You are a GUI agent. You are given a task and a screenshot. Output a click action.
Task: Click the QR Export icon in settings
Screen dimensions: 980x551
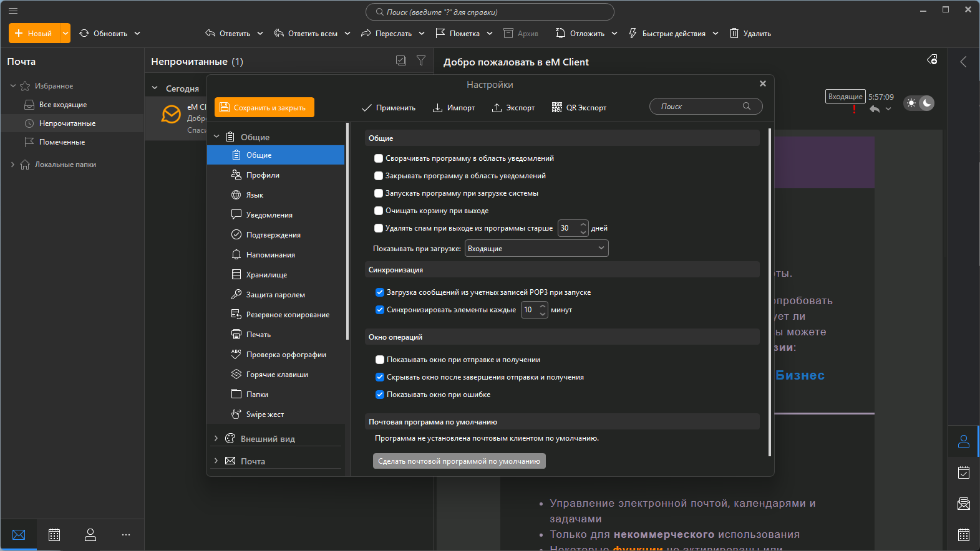[x=556, y=108]
